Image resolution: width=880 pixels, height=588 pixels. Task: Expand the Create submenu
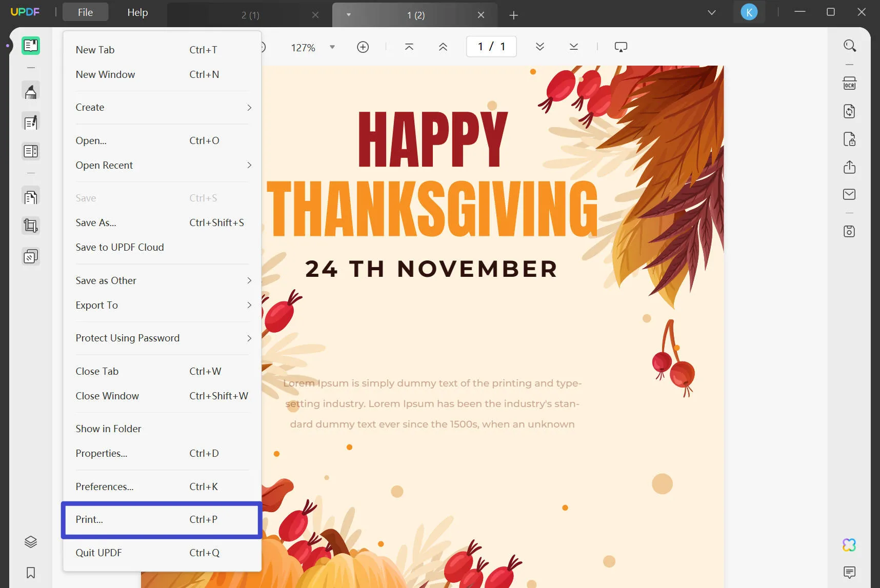point(162,107)
